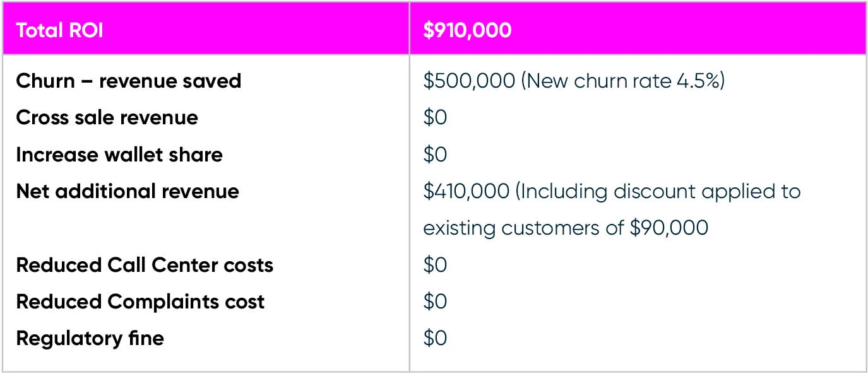
Task: Select the Cross sale revenue label
Action: click(107, 118)
